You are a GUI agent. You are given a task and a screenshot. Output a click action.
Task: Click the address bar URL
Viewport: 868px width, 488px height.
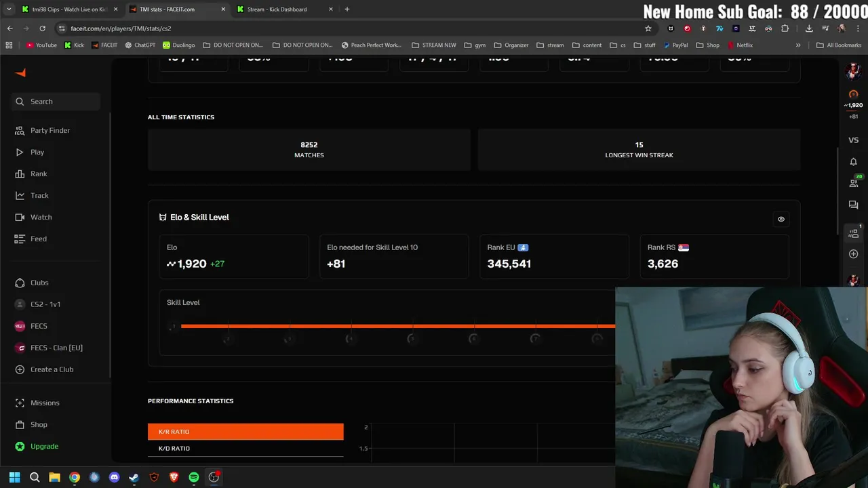click(121, 28)
